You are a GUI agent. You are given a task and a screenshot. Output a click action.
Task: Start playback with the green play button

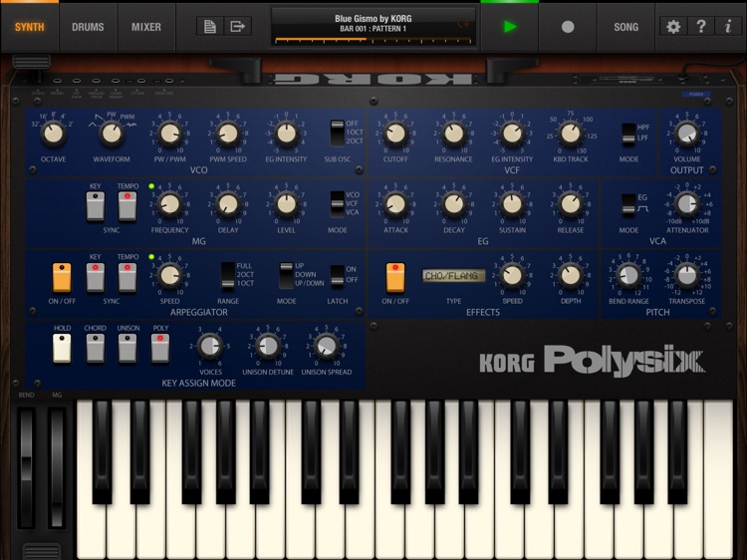(x=510, y=27)
